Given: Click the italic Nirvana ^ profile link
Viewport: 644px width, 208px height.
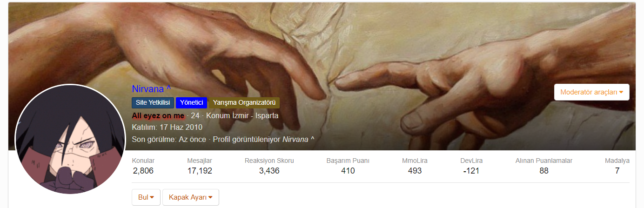Looking at the screenshot, I should [298, 139].
